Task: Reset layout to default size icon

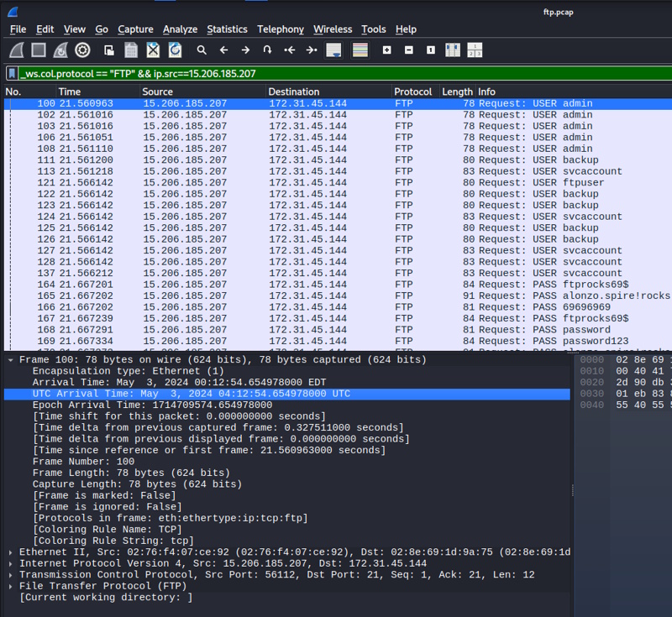Action: point(475,50)
